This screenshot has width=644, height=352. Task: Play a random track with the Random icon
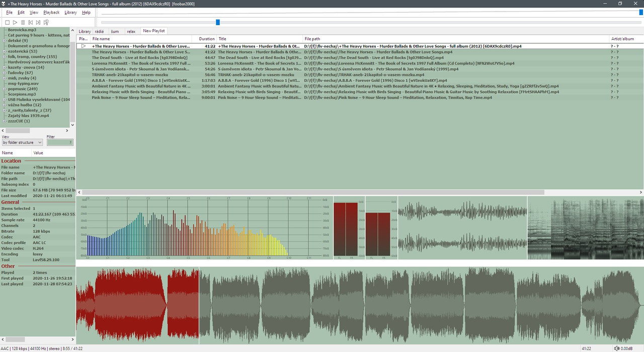point(46,22)
